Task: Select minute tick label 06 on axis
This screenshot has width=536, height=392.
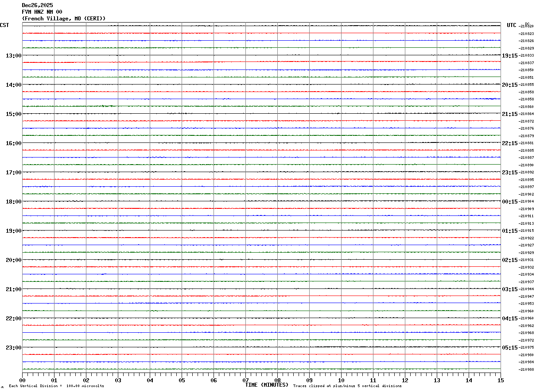Action: [214, 380]
